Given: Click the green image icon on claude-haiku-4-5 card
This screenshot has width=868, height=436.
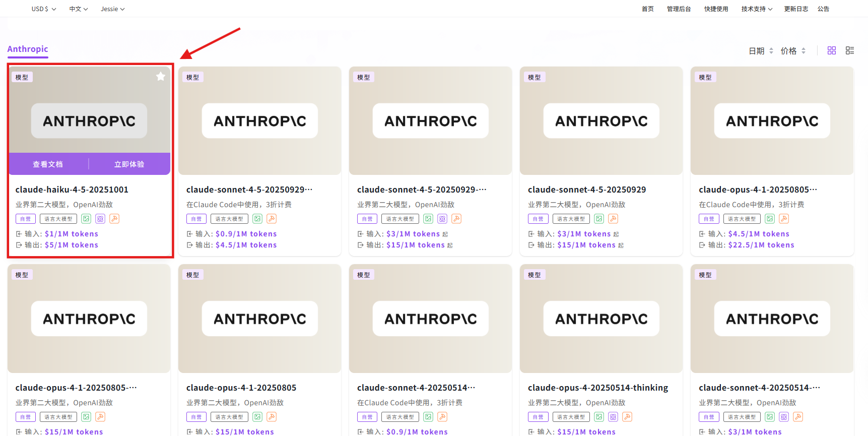Looking at the screenshot, I should tap(86, 219).
